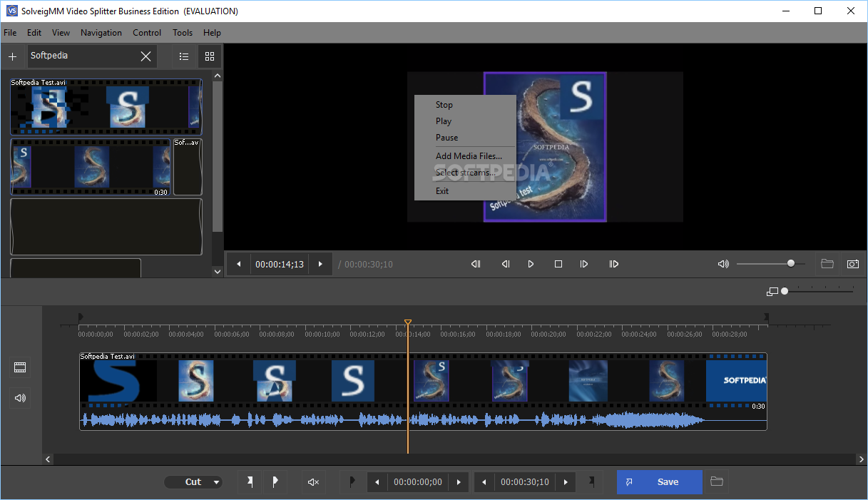Screen dimensions: 868x500
Task: Click the SolveigMM app icon in title bar
Action: point(11,11)
